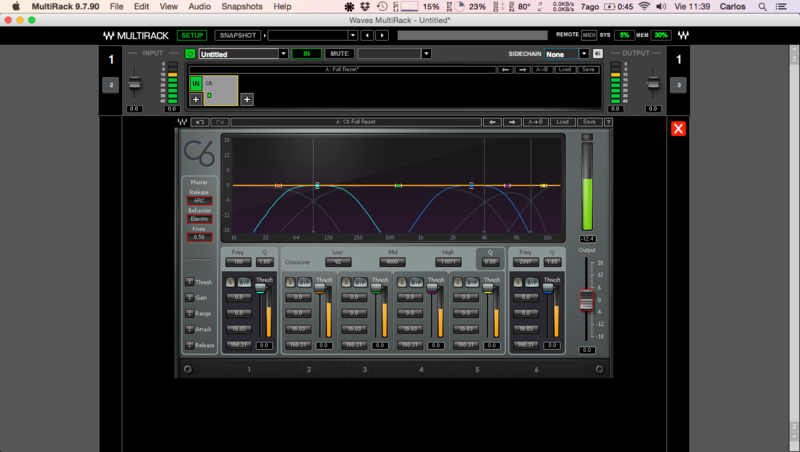Image resolution: width=800 pixels, height=452 pixels.
Task: Open the C6 plugin help question mark
Action: point(607,122)
